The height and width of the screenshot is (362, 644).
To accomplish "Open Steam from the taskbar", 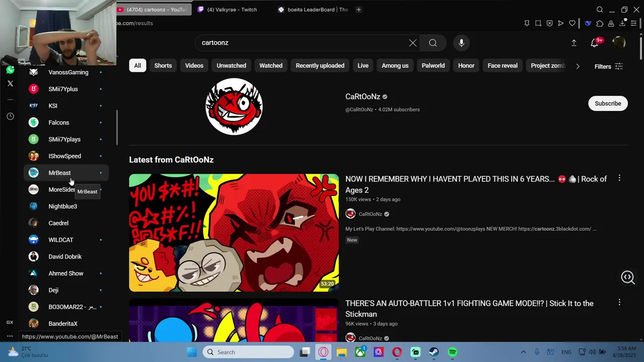I will 434,352.
